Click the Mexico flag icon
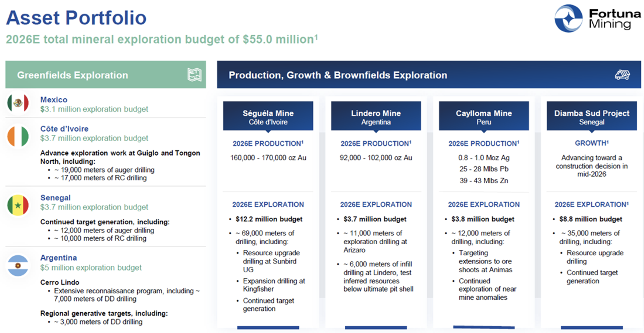Image resolution: width=644 pixels, height=333 pixels. (x=18, y=103)
